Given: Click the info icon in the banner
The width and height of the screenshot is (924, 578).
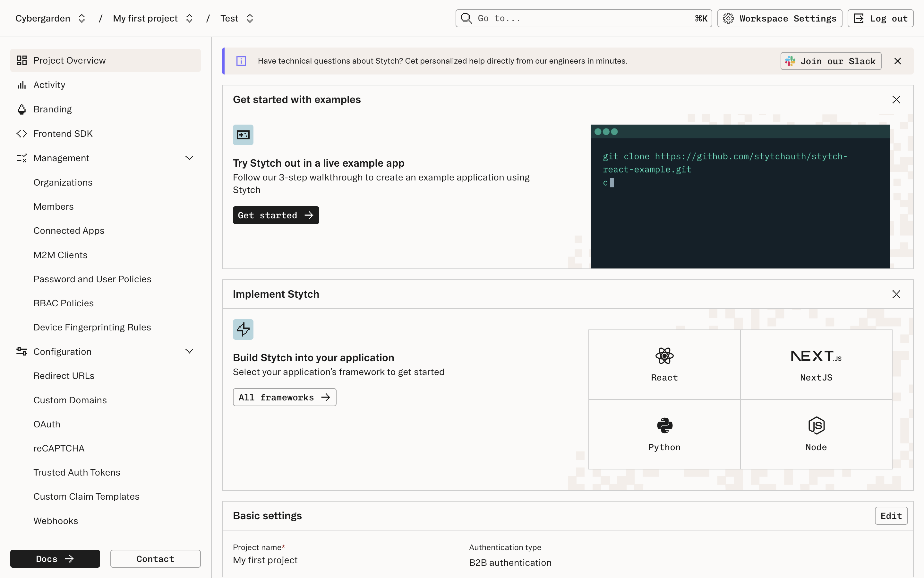Looking at the screenshot, I should coord(241,61).
